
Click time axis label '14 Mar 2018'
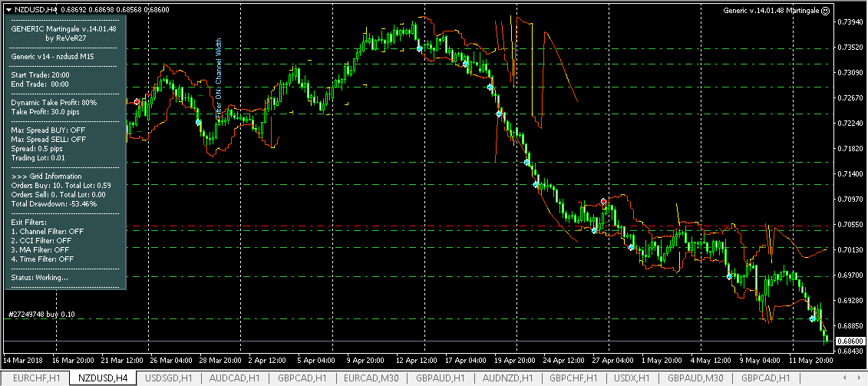(23, 360)
